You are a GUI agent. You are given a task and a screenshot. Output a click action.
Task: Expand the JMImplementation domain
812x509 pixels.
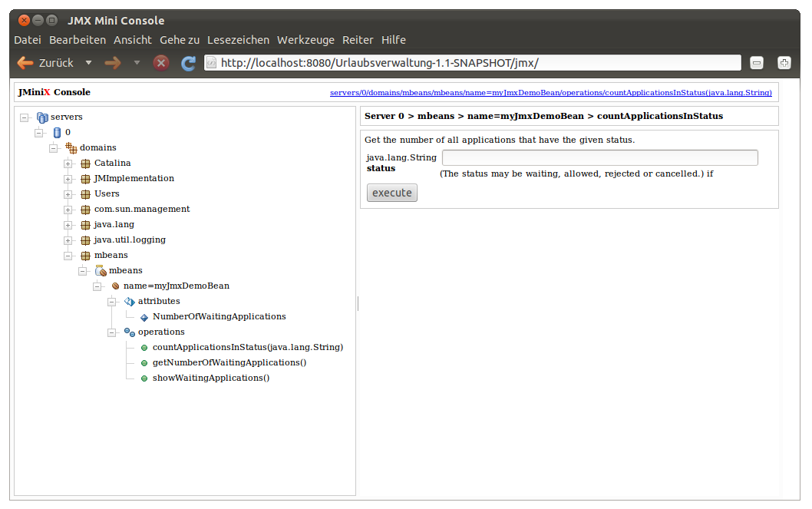(x=68, y=179)
